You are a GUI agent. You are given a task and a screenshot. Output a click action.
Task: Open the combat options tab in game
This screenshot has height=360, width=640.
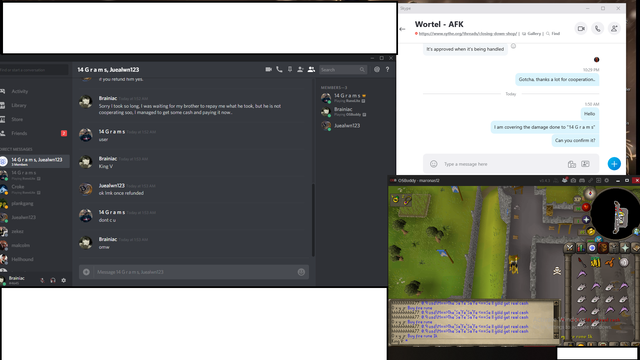[569, 248]
